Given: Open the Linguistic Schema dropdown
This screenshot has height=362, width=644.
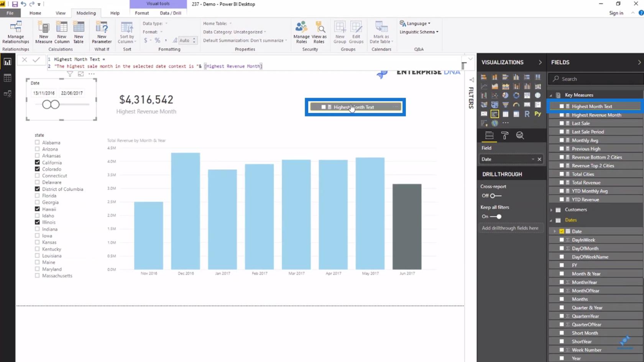Looking at the screenshot, I should coord(419,32).
